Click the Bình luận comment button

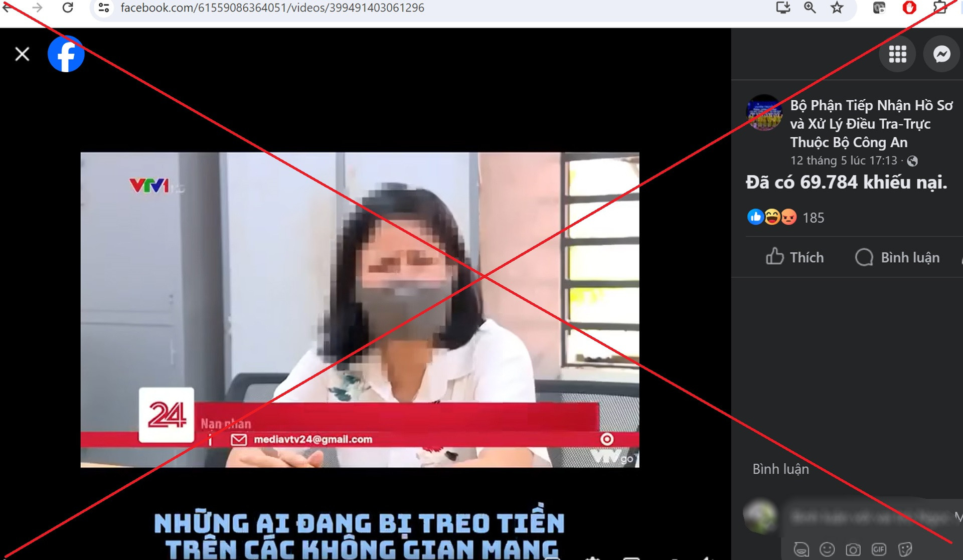tap(898, 257)
